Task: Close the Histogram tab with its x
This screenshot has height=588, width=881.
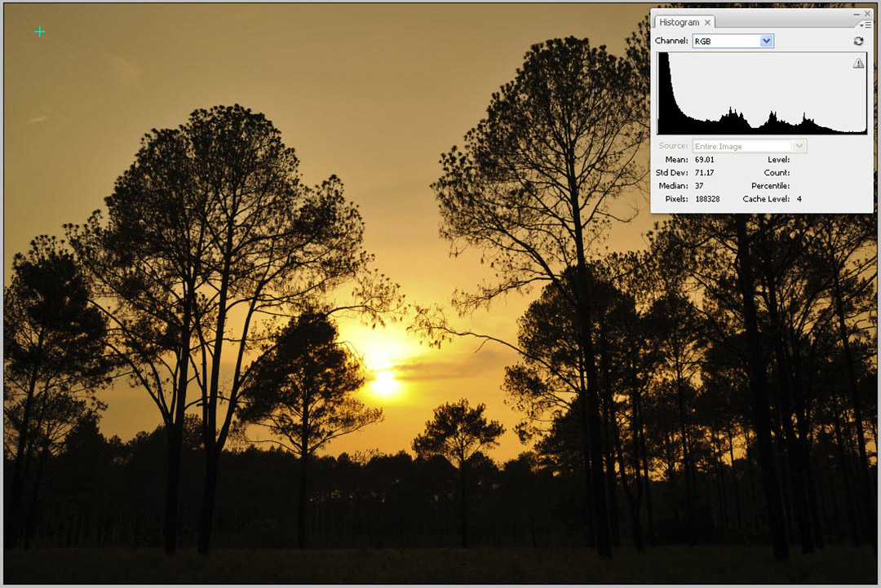Action: tap(708, 23)
